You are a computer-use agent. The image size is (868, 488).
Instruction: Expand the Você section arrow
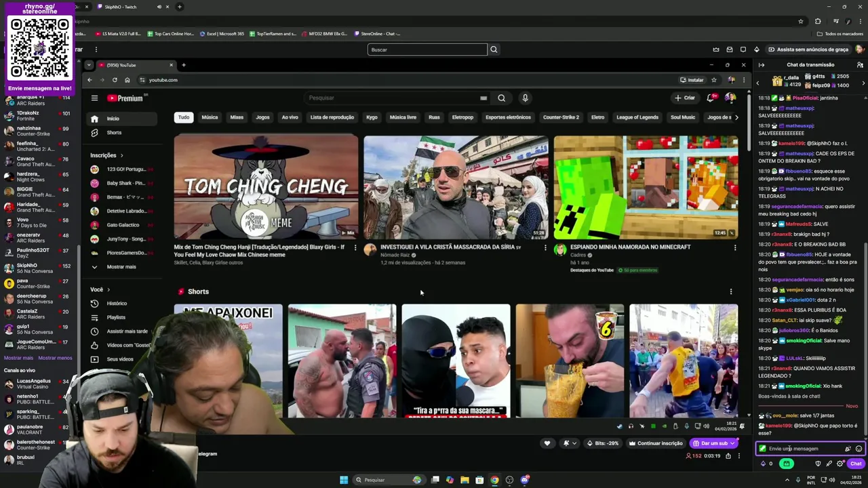110,289
